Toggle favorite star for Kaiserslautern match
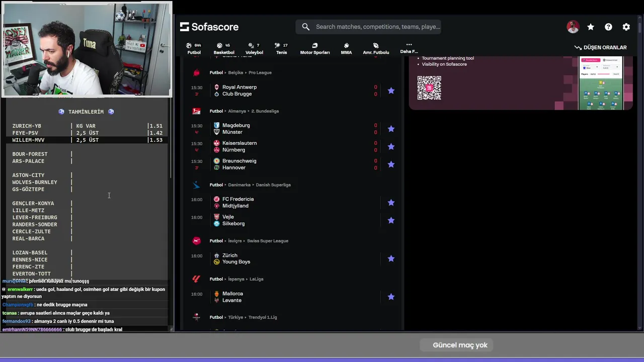The image size is (644, 362). click(x=391, y=146)
